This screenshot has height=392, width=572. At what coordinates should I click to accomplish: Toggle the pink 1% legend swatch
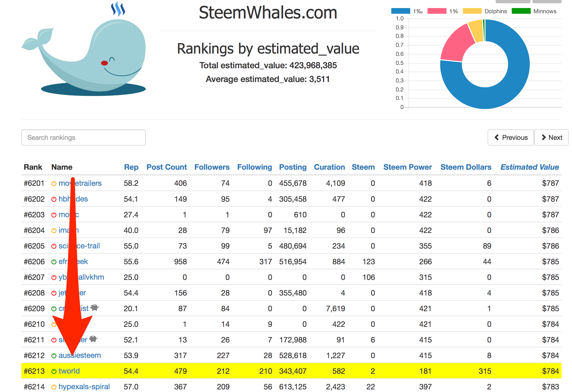coord(437,11)
